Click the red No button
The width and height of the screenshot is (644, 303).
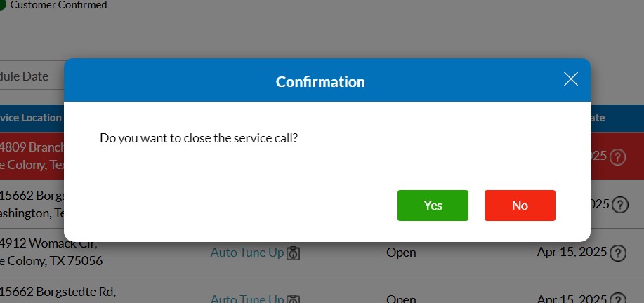520,206
